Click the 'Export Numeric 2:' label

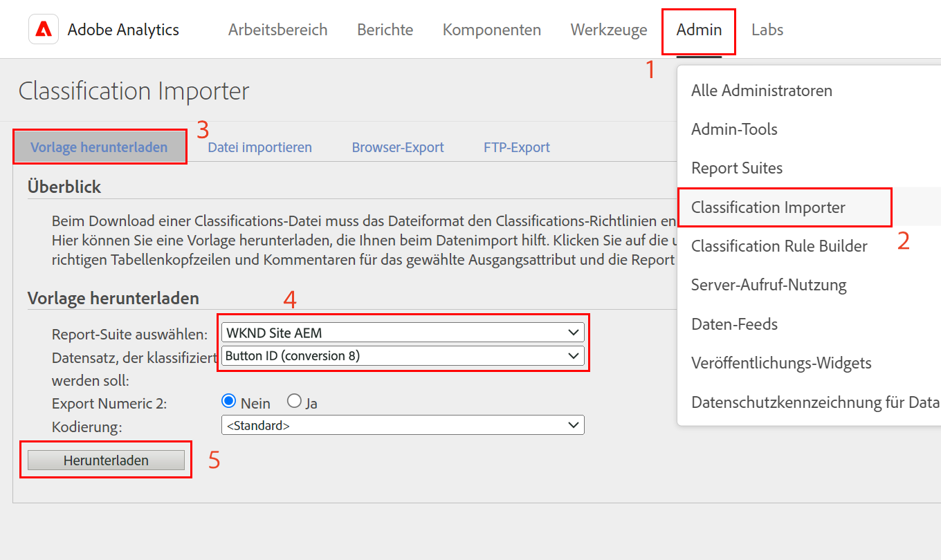[110, 404]
